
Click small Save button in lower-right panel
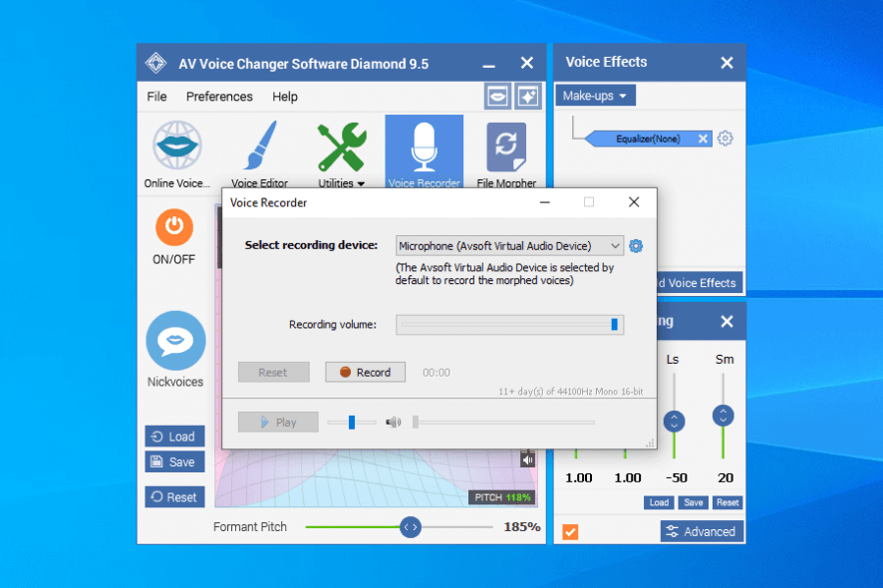click(x=693, y=502)
